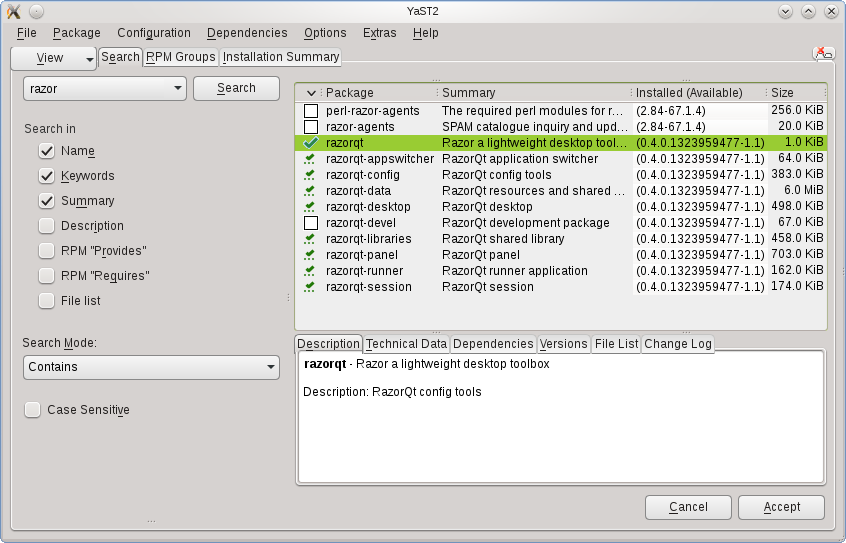Click the auto-install status icon for razorqt-panel
This screenshot has height=543, width=846.
(x=310, y=255)
